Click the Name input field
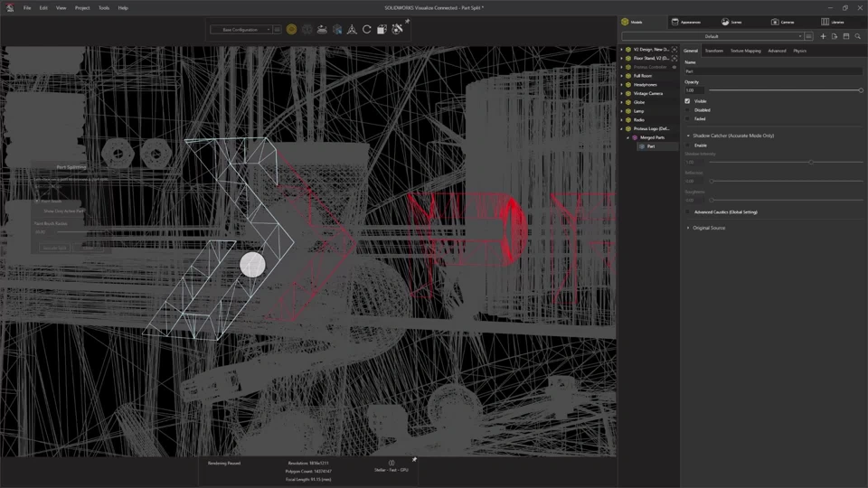Screen dimensions: 868x488 pos(772,70)
